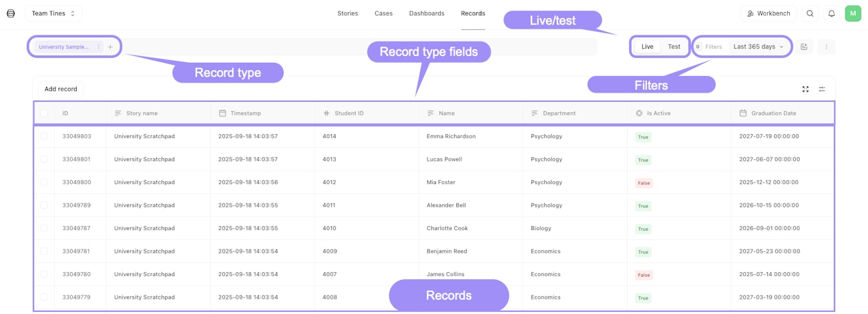Open the Stories tab
The width and height of the screenshot is (868, 314).
tap(348, 13)
